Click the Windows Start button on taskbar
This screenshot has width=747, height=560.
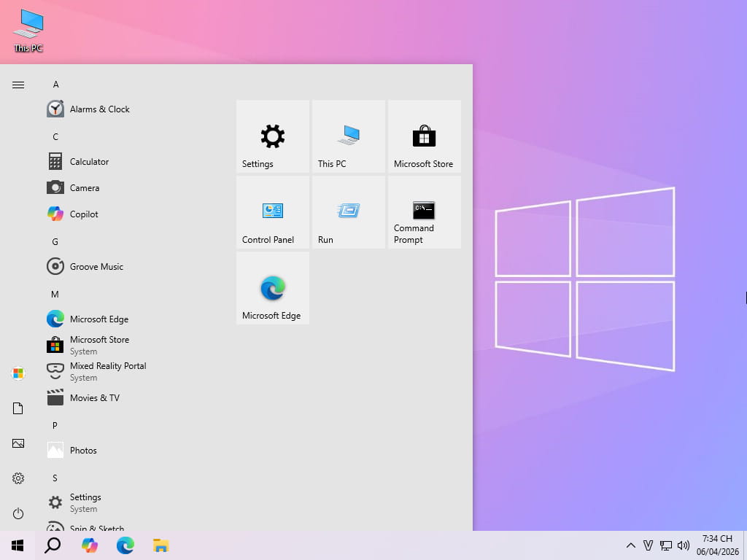click(18, 545)
